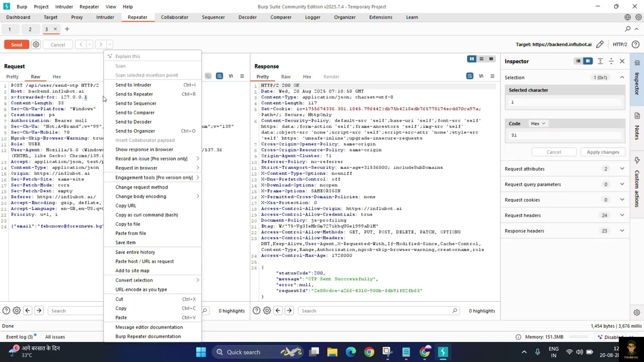
Task: Open the Code format Hex dropdown
Action: point(537,124)
